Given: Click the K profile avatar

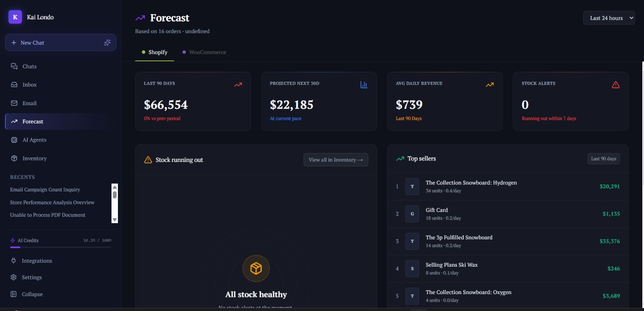Looking at the screenshot, I should click(15, 17).
